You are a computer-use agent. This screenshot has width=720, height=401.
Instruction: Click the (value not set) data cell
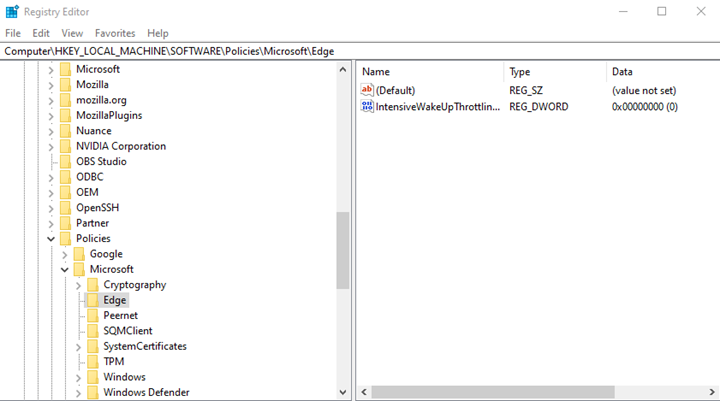[644, 90]
